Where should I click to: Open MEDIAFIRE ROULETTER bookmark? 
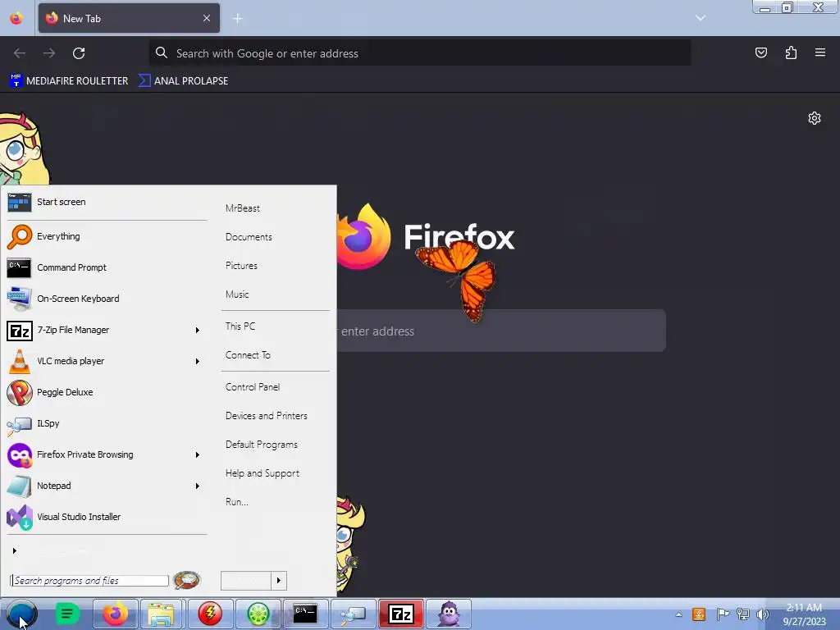pyautogui.click(x=69, y=81)
